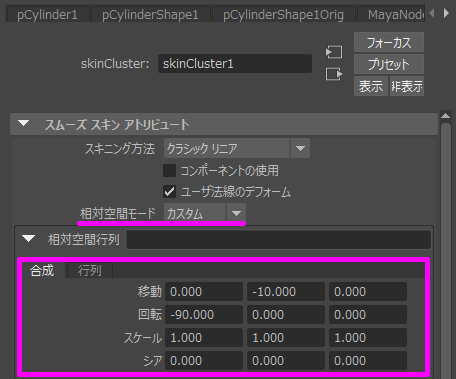
Task: Click the 移動 X value field
Action: (204, 292)
